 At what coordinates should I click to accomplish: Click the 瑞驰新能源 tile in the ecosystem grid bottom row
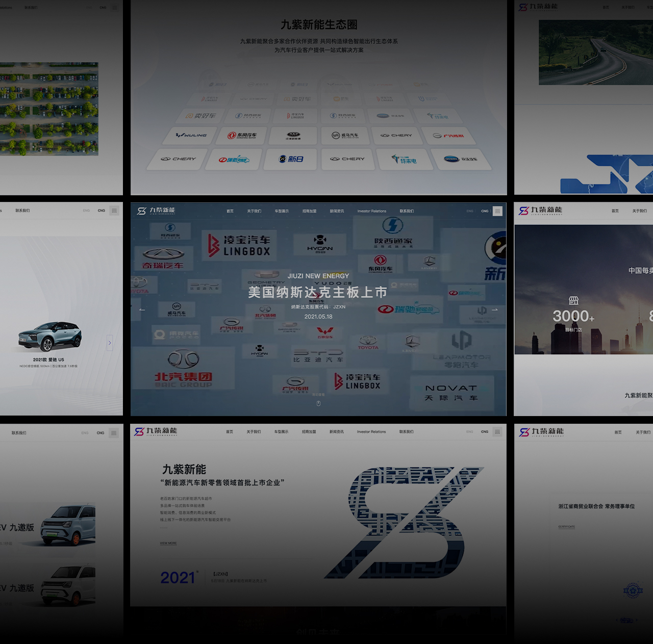[x=234, y=160]
